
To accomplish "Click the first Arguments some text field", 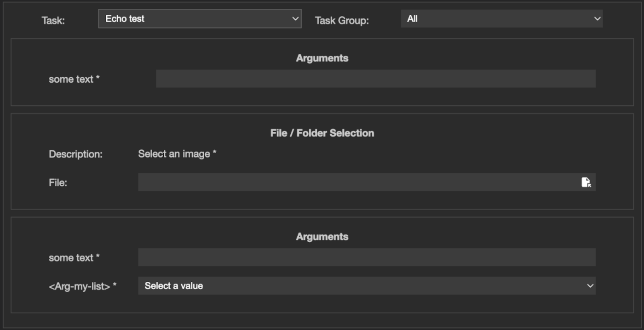I will (x=376, y=79).
